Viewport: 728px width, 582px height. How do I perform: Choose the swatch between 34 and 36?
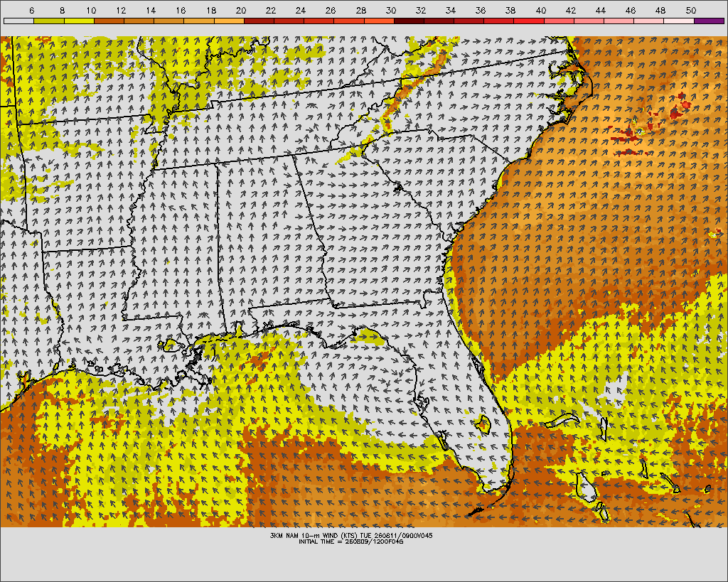[469, 21]
